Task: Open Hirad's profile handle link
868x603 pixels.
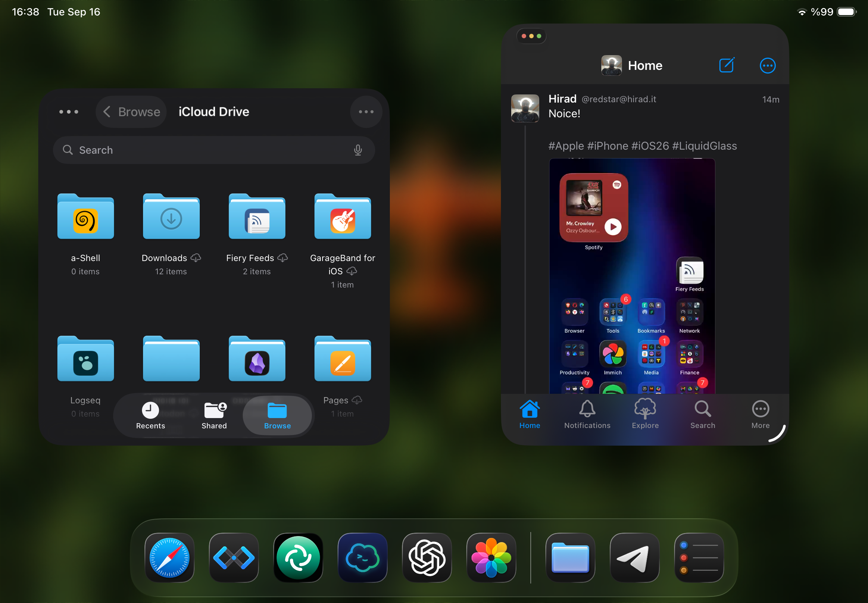Action: tap(618, 99)
